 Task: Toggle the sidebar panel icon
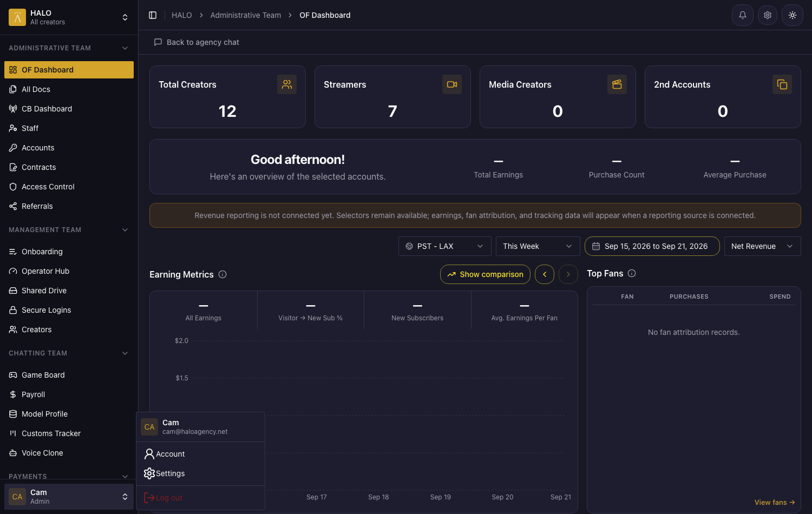153,15
